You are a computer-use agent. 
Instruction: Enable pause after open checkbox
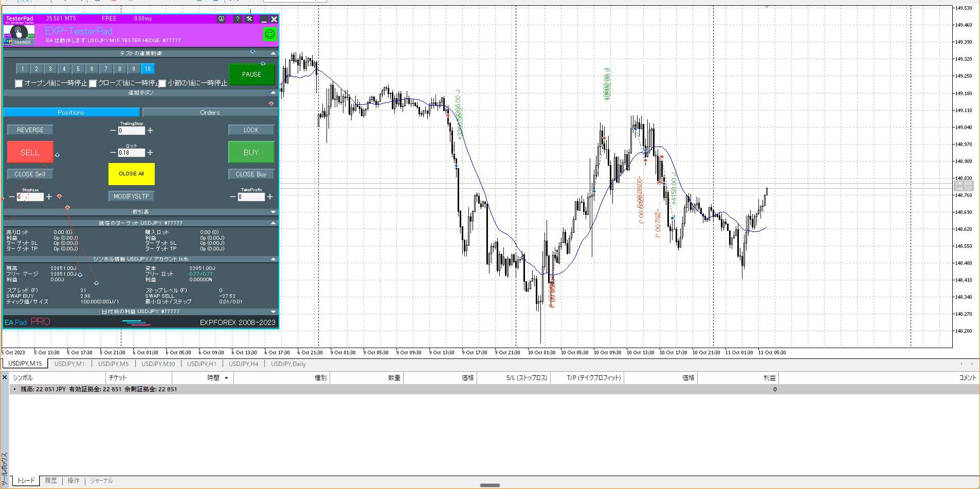19,83
